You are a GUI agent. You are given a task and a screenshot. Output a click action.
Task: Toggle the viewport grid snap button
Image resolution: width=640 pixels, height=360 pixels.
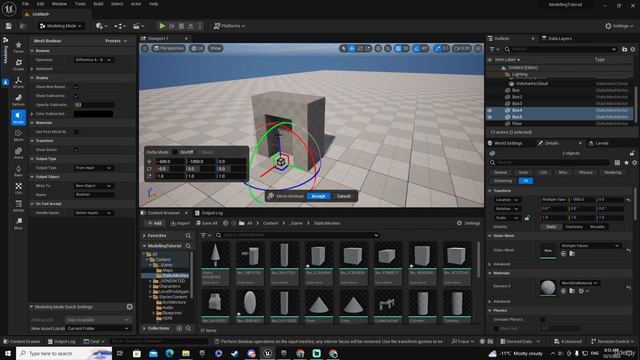398,48
